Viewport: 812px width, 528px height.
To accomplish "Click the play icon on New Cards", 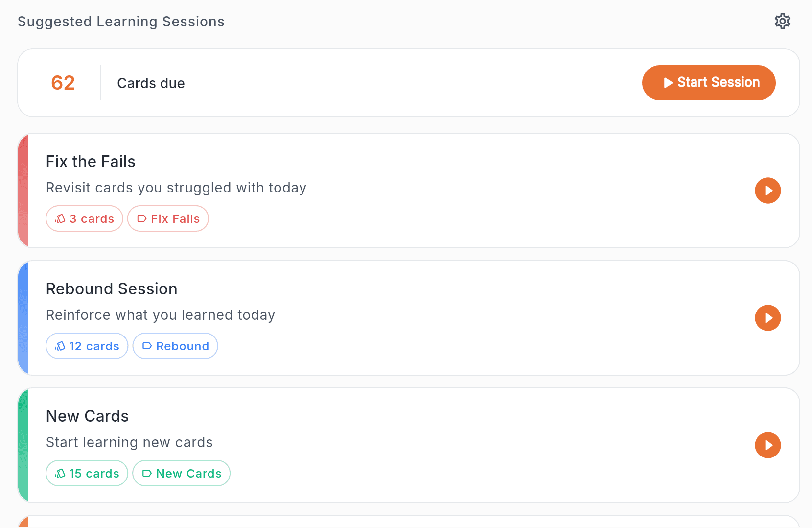I will pos(767,445).
